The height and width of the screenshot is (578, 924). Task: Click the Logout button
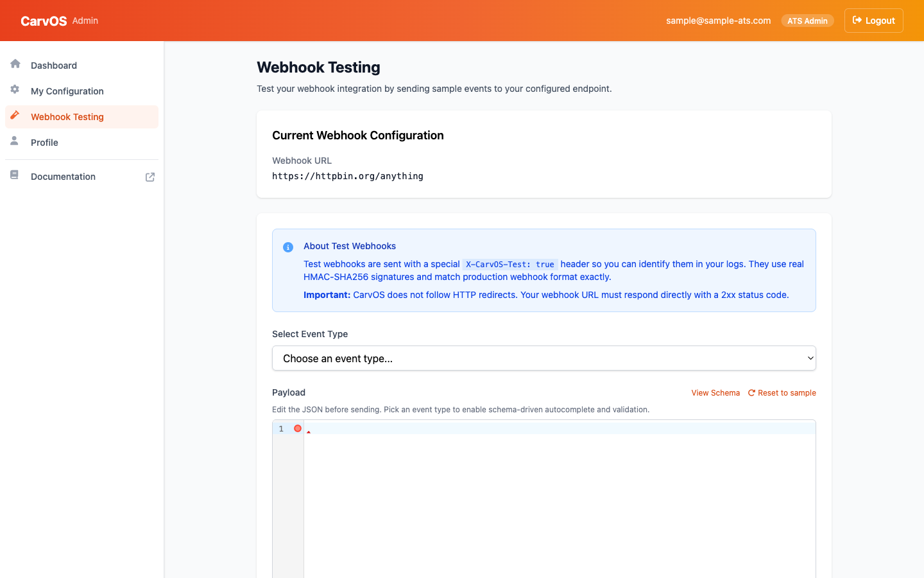[x=873, y=21]
